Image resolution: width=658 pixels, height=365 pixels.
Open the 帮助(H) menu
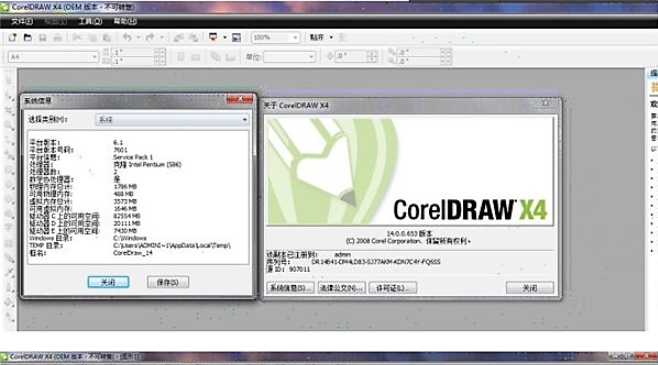[x=125, y=21]
